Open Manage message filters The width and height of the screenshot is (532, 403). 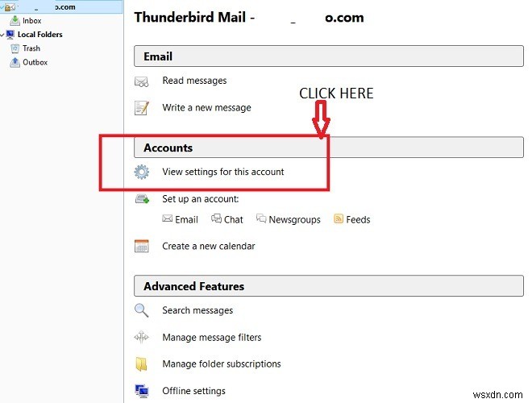coord(212,338)
